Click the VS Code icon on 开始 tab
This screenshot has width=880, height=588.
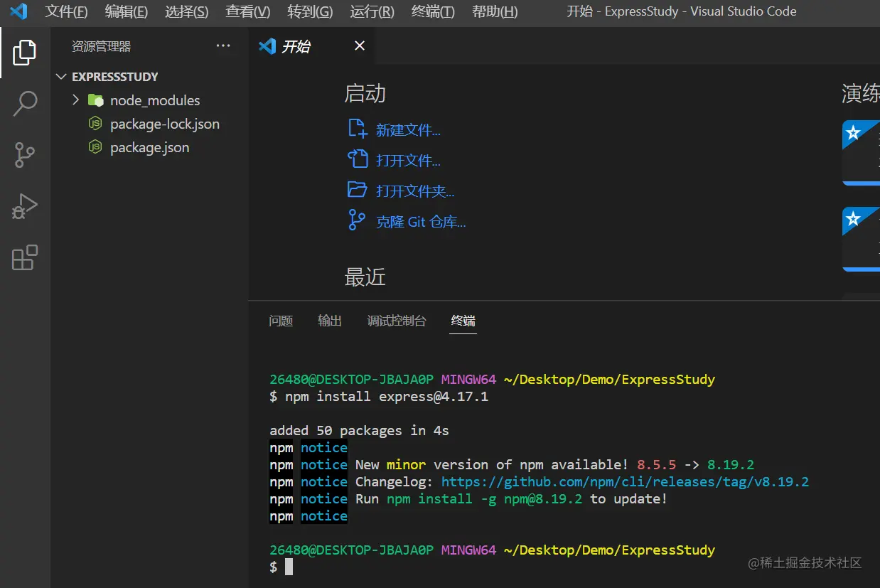[x=267, y=46]
